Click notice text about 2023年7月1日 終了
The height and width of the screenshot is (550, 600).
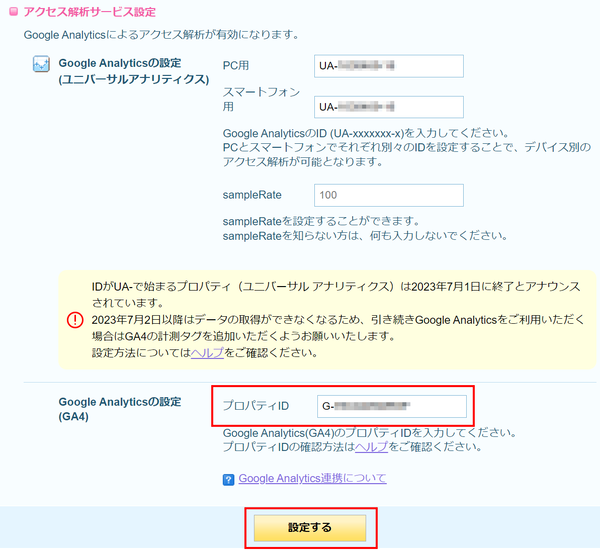click(x=336, y=294)
